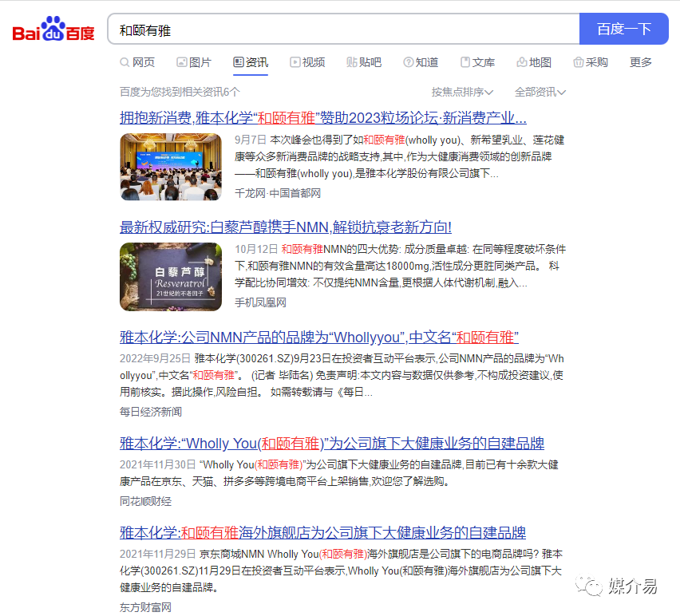The image size is (680, 616).
Task: Click the source 东方财富网
Action: (x=146, y=607)
